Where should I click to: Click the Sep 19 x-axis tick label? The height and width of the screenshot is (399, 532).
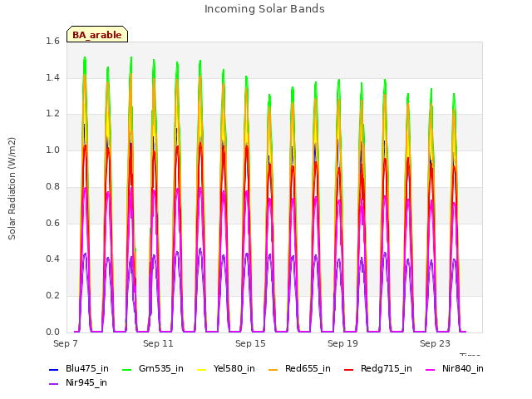click(342, 343)
